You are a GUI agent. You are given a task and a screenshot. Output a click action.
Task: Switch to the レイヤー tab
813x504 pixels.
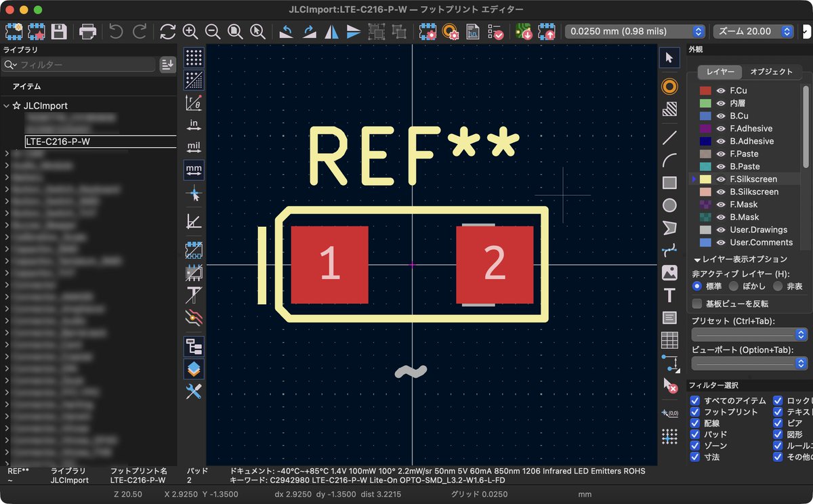pos(720,72)
